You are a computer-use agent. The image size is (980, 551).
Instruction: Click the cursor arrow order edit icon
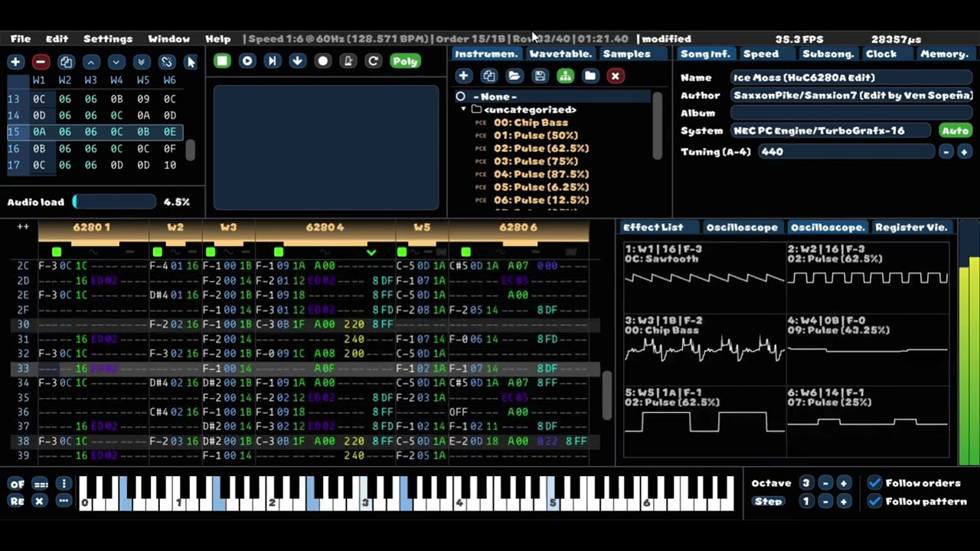pos(191,62)
